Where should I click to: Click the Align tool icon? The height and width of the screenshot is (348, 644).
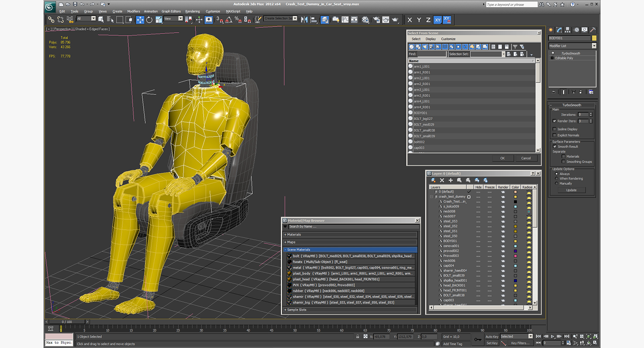pyautogui.click(x=313, y=20)
